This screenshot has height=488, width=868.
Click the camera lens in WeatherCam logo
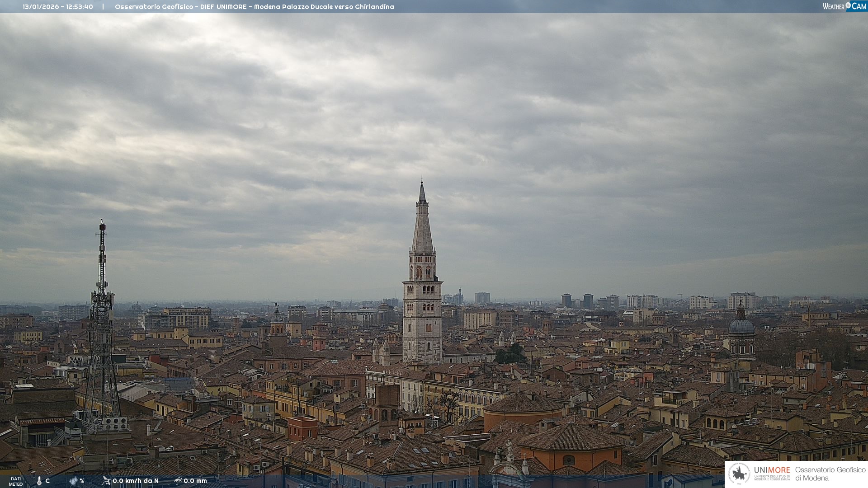pyautogui.click(x=848, y=5)
